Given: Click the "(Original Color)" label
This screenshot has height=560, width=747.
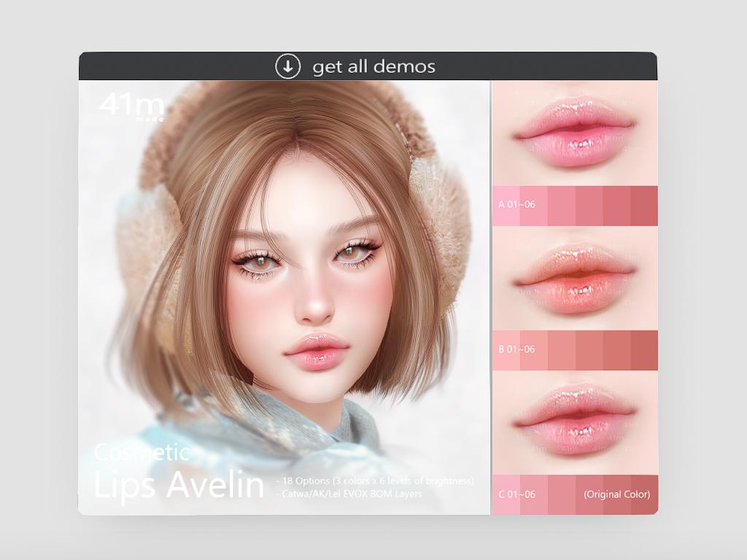Looking at the screenshot, I should [x=616, y=494].
